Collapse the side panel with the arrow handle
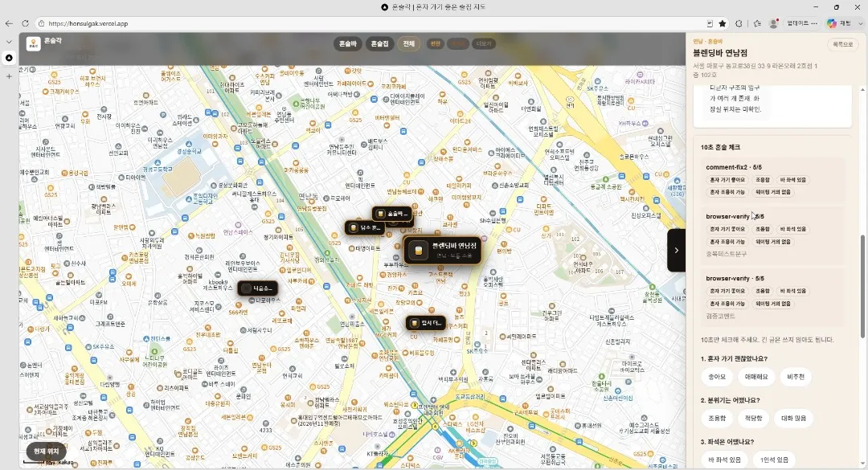Viewport: 868px width, 470px height. (x=676, y=250)
